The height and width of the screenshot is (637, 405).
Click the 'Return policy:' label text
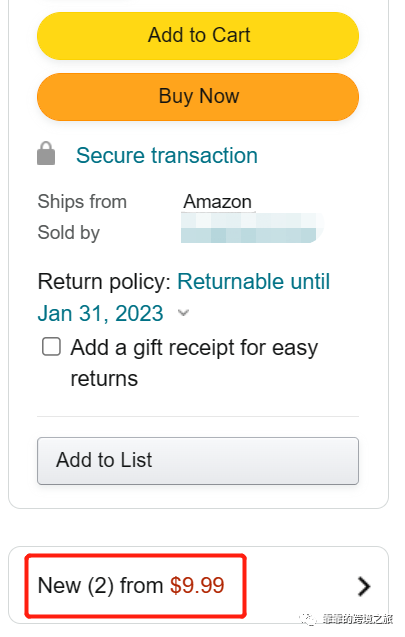point(104,282)
